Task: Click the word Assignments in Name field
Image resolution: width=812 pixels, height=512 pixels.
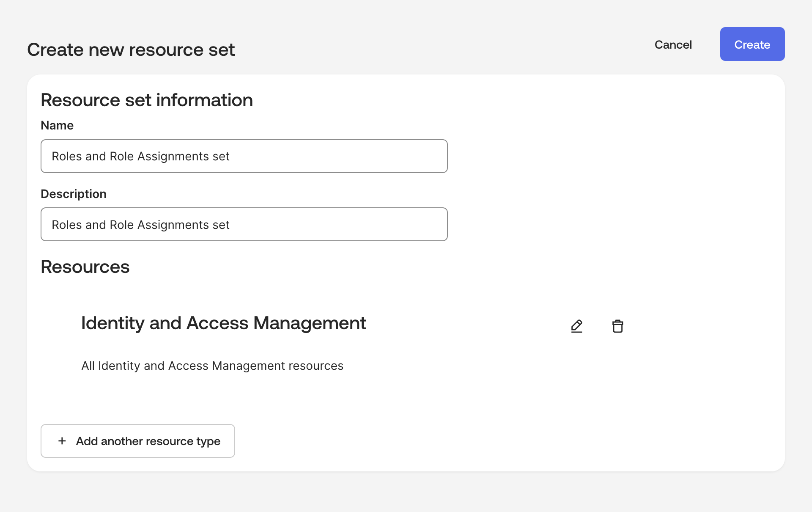Action: pyautogui.click(x=173, y=157)
